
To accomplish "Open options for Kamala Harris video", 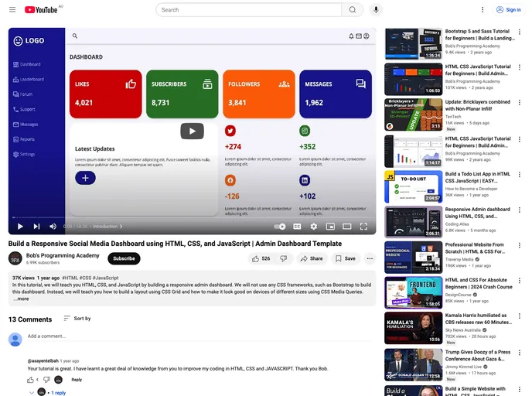I will point(520,316).
